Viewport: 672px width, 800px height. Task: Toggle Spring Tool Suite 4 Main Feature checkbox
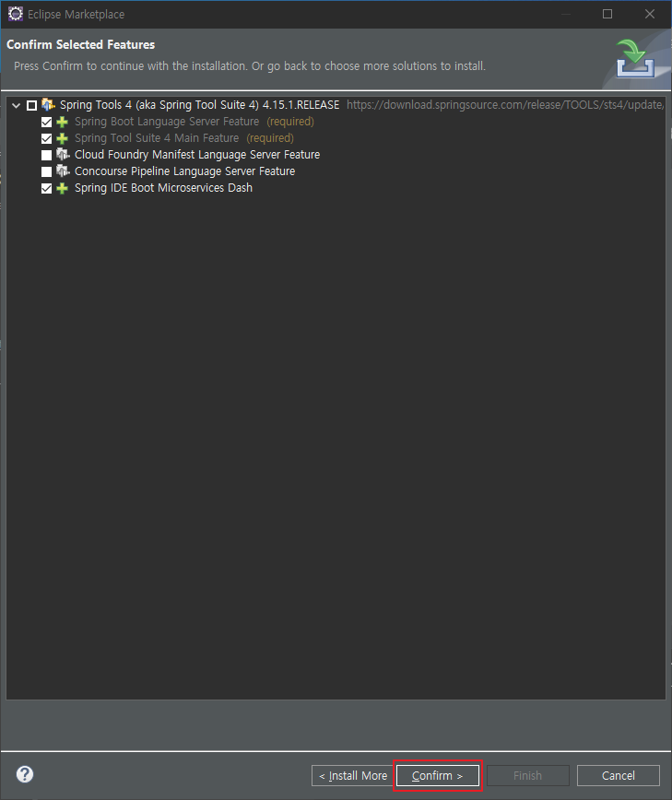pyautogui.click(x=46, y=138)
